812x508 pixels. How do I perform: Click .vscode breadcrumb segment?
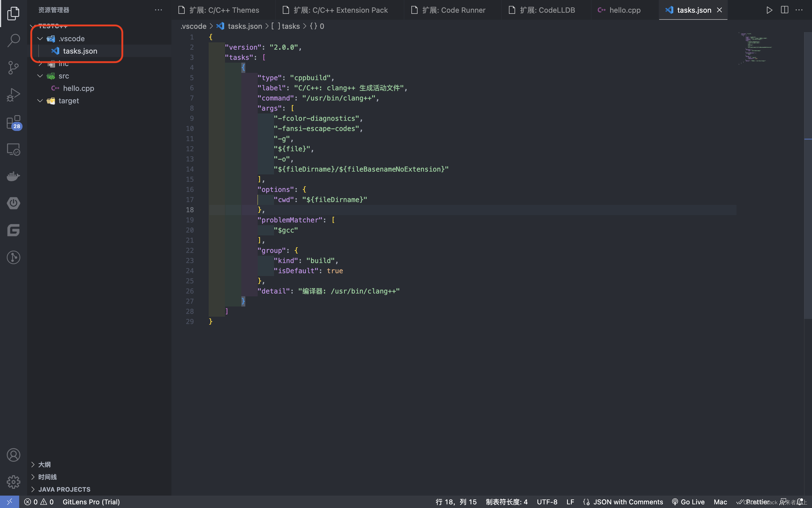coord(194,26)
